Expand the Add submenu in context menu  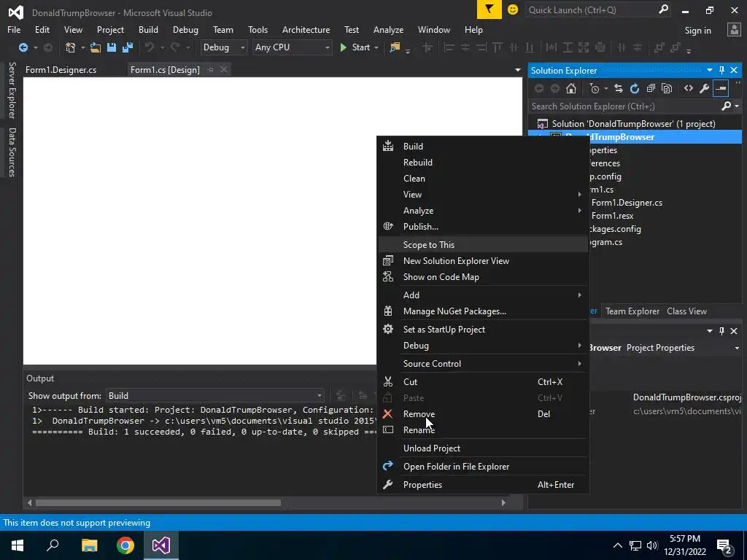484,295
